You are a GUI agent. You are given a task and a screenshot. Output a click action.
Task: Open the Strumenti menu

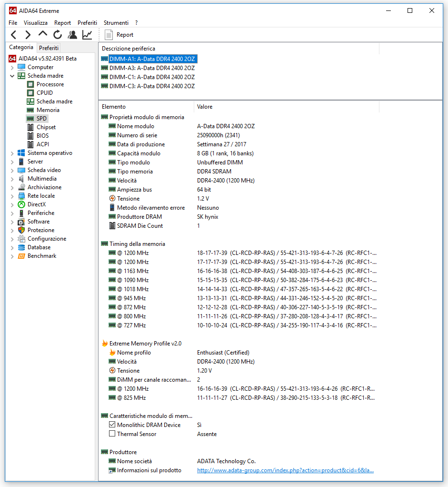116,23
